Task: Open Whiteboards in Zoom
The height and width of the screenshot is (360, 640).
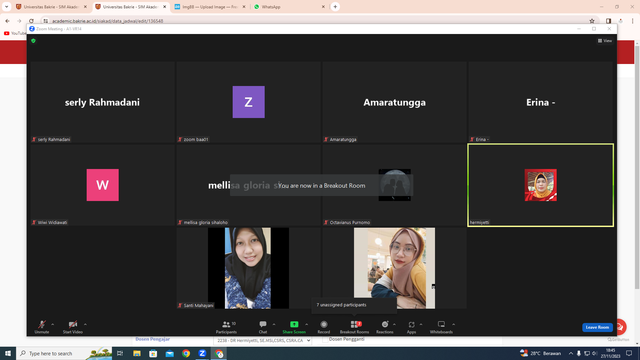Action: (x=441, y=327)
